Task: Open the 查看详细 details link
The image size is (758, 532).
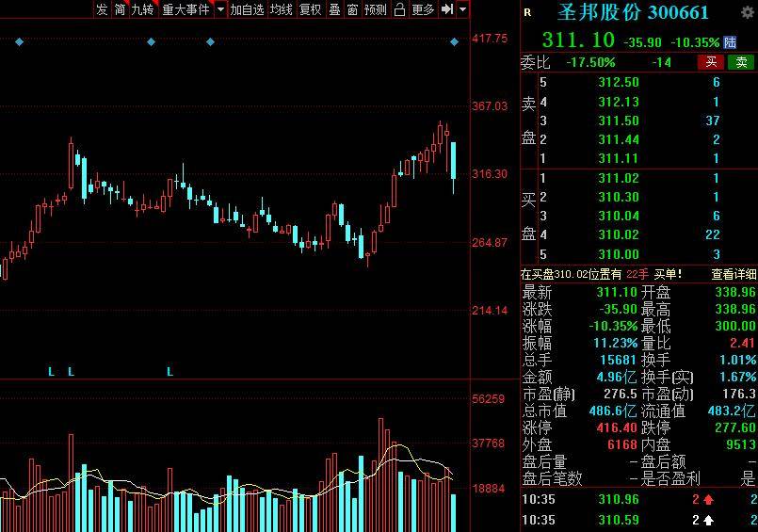Action: click(x=734, y=274)
